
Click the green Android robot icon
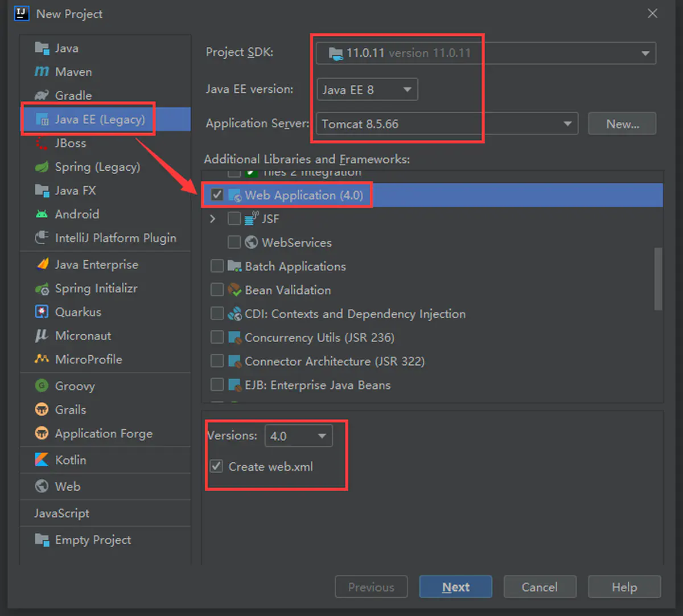(x=42, y=214)
